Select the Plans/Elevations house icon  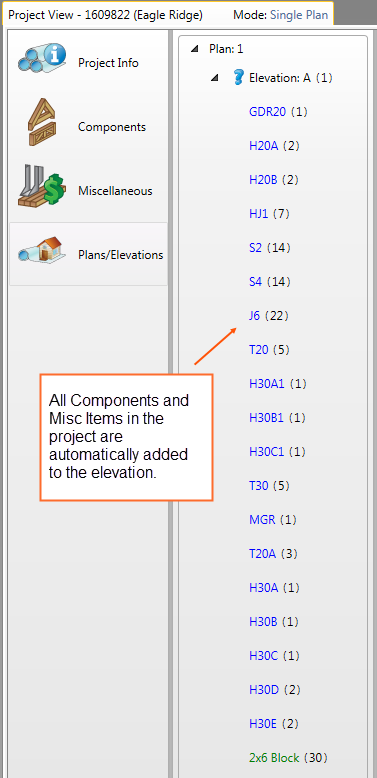point(42,251)
